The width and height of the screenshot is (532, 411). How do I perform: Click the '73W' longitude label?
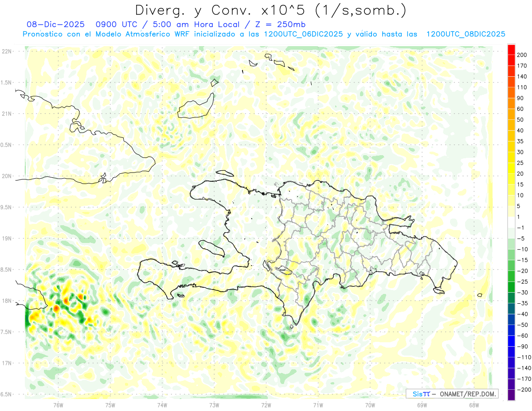tap(214, 405)
